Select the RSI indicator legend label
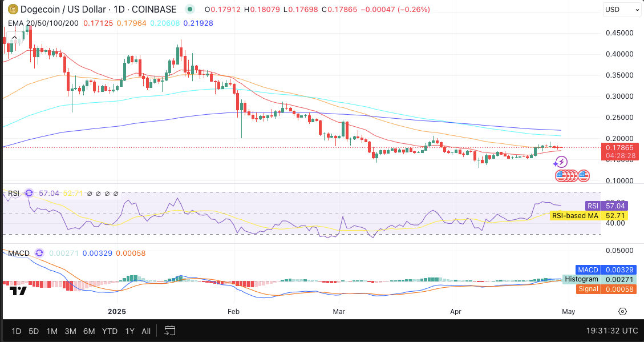 click(x=14, y=193)
